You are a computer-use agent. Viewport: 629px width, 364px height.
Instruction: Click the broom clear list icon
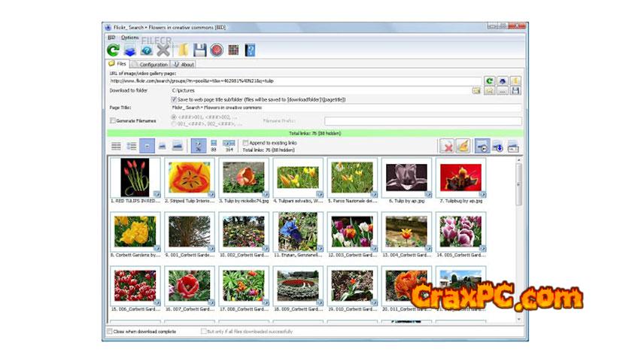tap(463, 147)
